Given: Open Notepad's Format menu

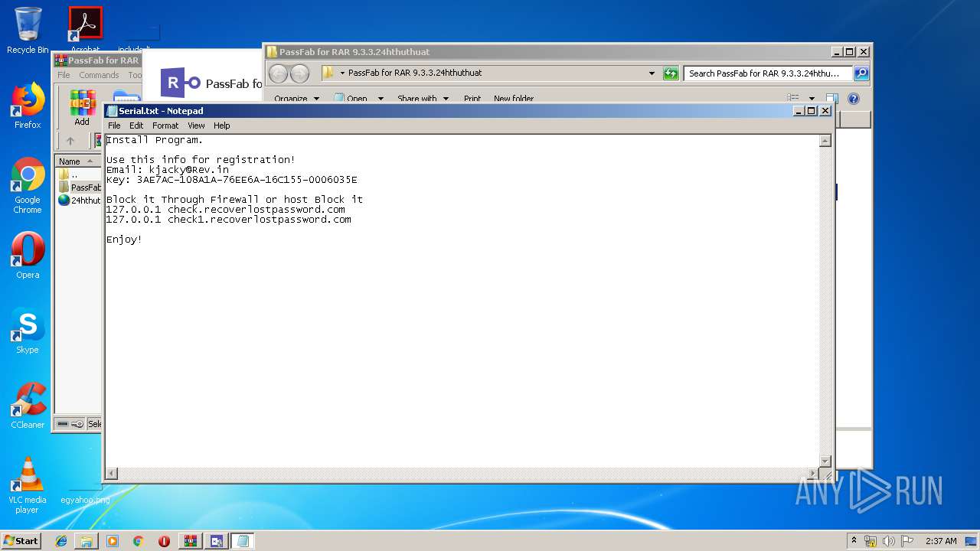Looking at the screenshot, I should (165, 126).
